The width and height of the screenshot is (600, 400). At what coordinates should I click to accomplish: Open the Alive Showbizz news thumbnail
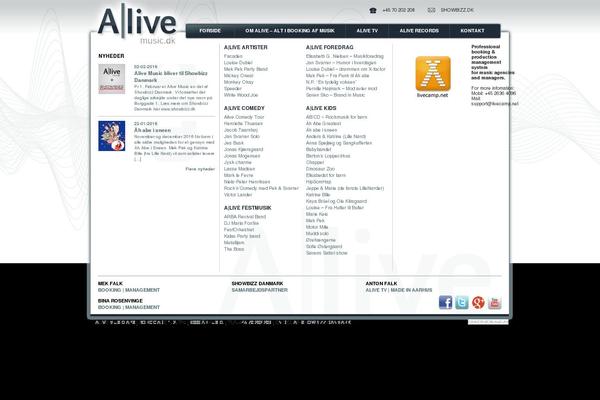pos(112,79)
